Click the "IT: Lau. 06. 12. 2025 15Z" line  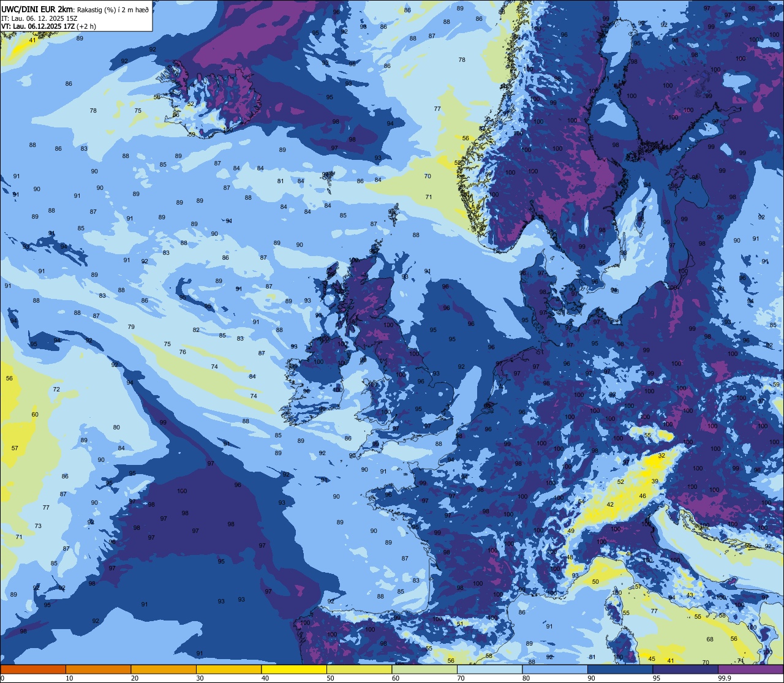[39, 18]
